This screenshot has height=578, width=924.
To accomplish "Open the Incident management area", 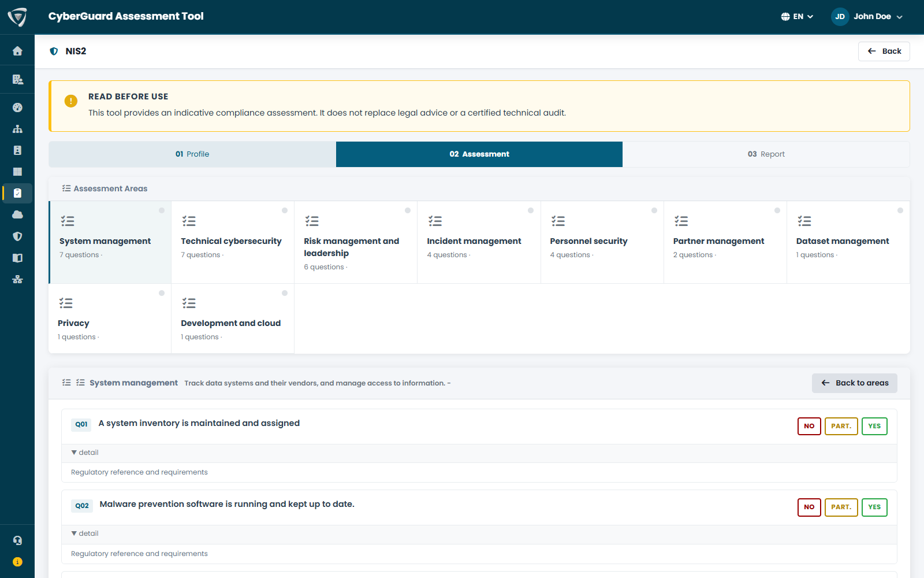I will 479,242.
